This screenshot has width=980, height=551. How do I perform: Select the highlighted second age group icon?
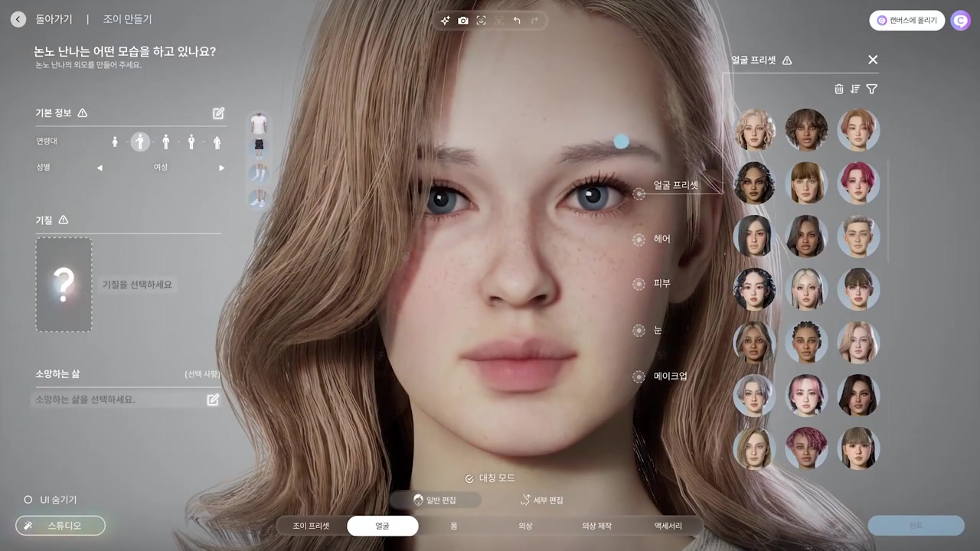(140, 142)
